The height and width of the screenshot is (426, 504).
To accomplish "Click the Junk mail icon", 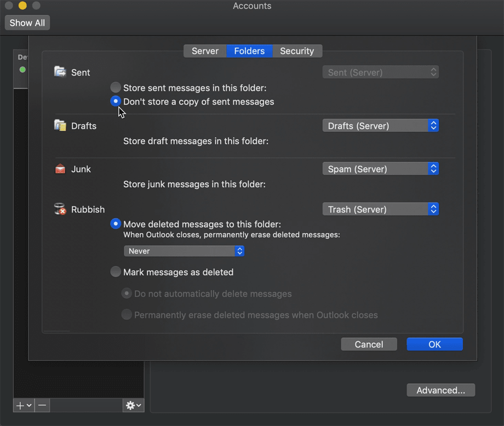I will (x=60, y=169).
